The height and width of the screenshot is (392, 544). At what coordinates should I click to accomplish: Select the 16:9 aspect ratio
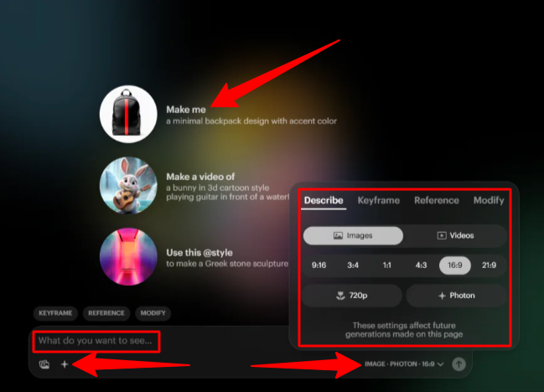(x=454, y=266)
